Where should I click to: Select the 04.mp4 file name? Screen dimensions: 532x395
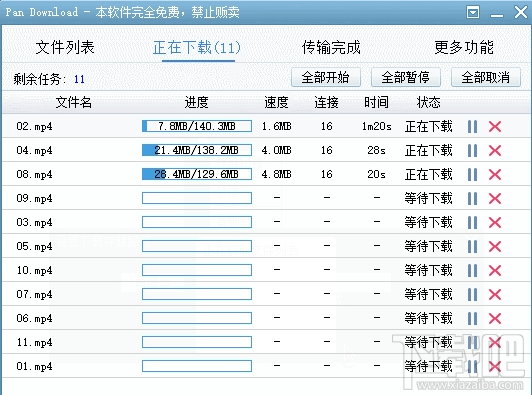[x=34, y=150]
